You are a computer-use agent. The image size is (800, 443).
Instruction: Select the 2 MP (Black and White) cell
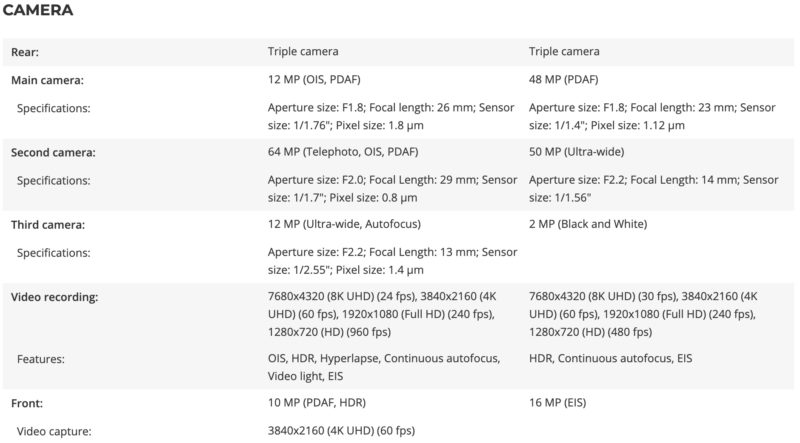[587, 225]
